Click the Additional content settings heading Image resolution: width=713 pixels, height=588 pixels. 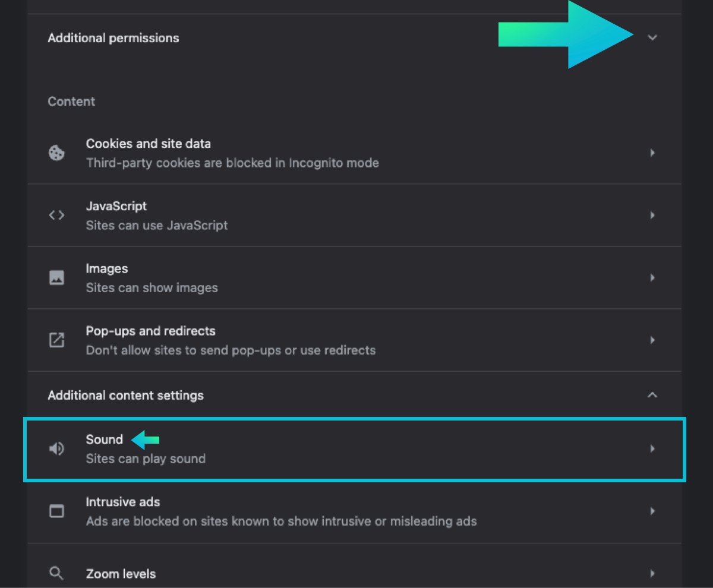(125, 396)
